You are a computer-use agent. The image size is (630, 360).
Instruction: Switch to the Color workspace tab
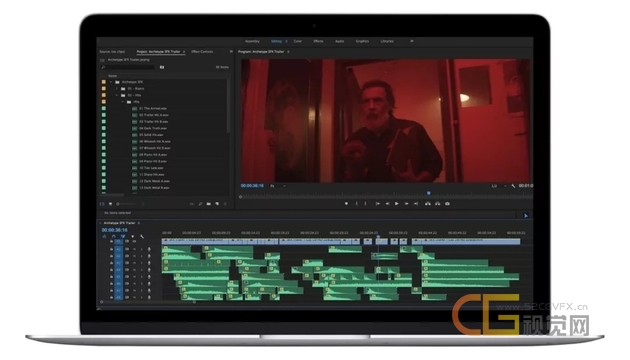[298, 41]
